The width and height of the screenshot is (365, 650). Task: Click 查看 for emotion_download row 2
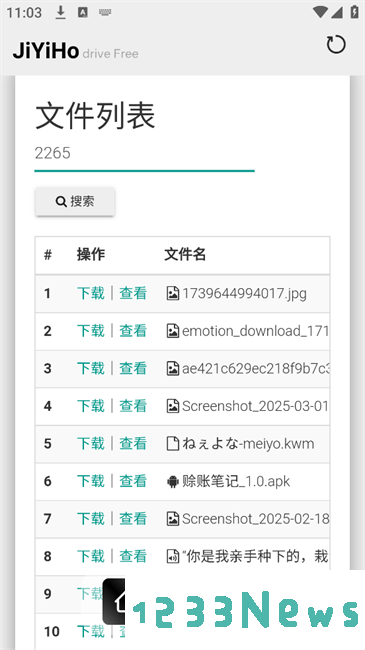pos(133,331)
